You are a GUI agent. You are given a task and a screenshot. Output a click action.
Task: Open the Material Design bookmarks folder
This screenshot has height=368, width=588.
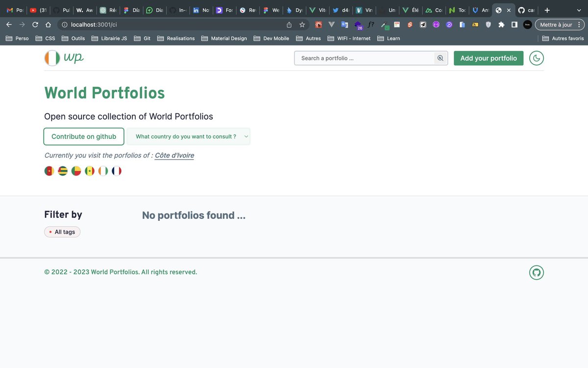(224, 38)
